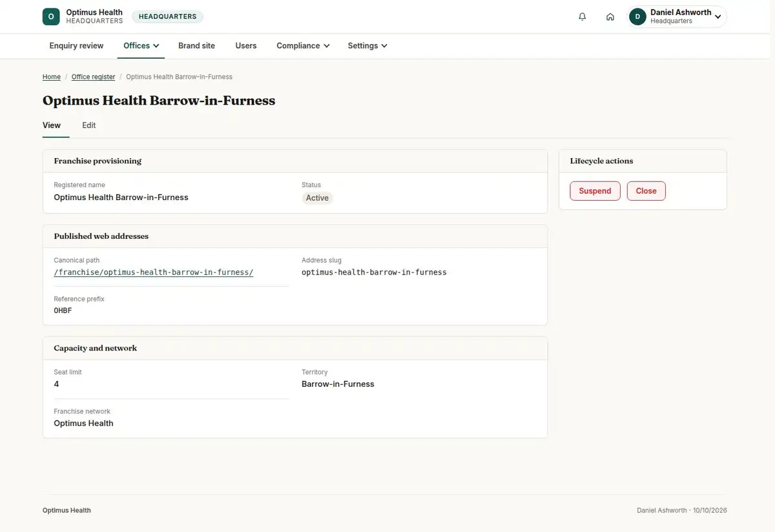Click Daniel Ashworth's avatar circle
Viewport: 775px width, 532px height.
click(638, 17)
